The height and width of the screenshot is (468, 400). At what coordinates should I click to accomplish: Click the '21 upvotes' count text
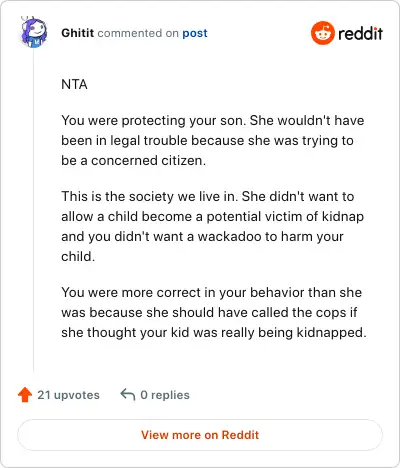(x=68, y=395)
